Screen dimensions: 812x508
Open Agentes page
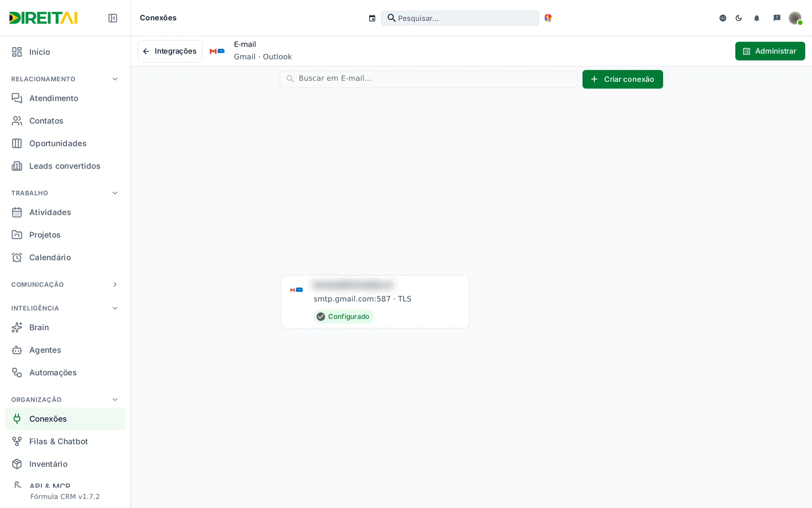coord(65,350)
